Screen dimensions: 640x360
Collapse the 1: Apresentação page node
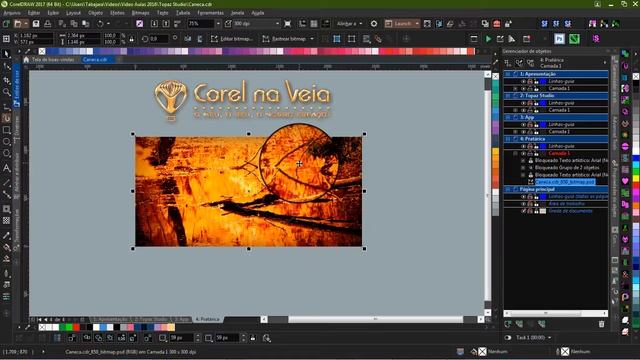pos(508,74)
